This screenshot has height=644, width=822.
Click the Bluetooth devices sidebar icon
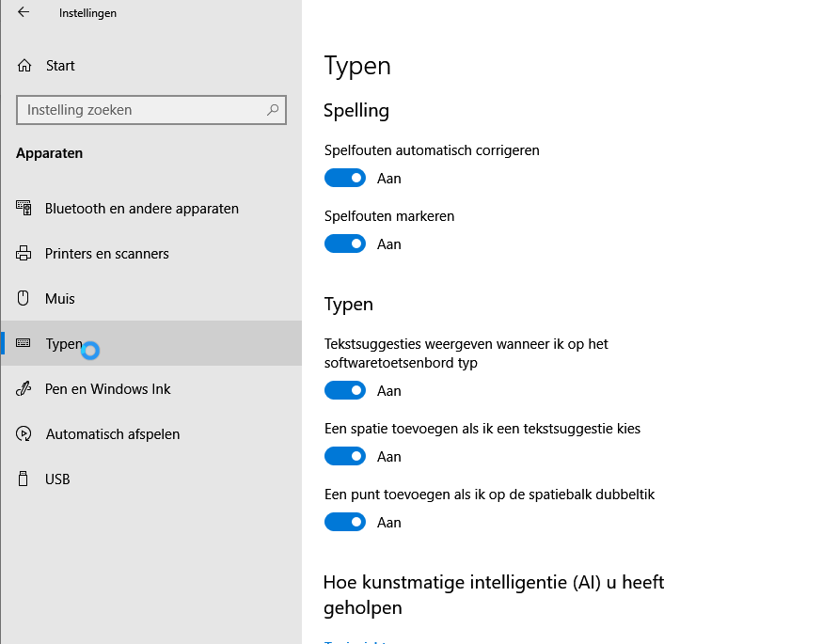point(24,209)
